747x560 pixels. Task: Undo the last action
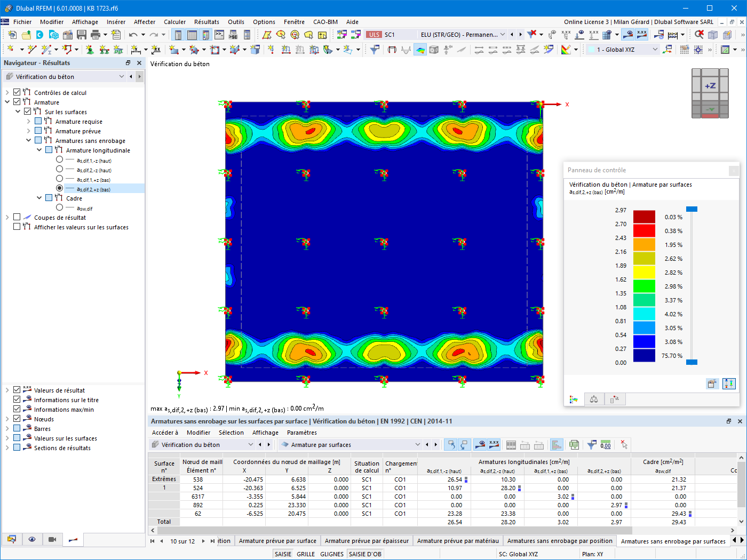[133, 35]
